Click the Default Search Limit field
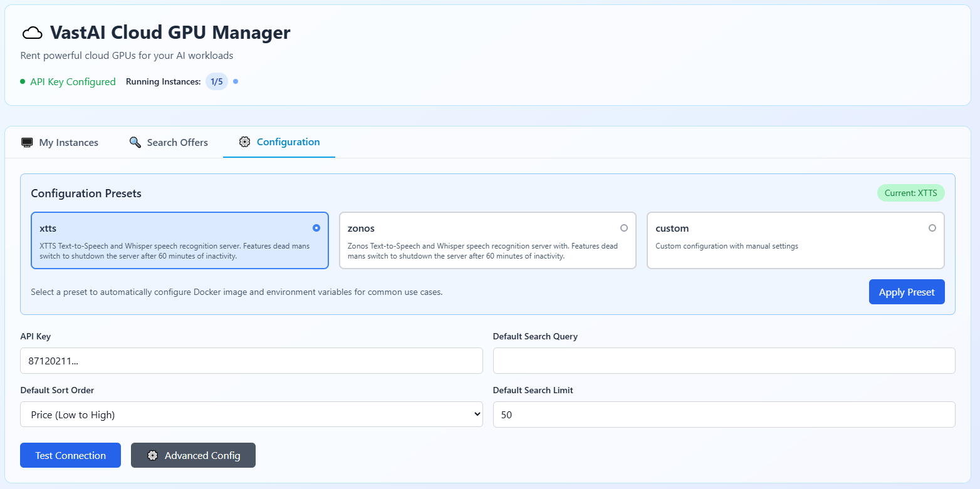Viewport: 980px width, 489px height. [x=724, y=414]
